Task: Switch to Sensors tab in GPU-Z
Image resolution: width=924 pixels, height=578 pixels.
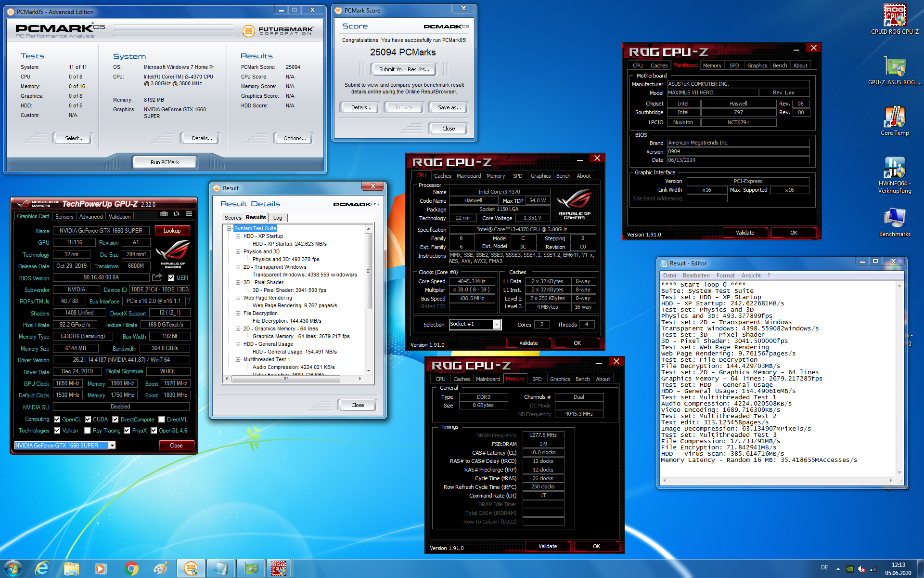Action: pyautogui.click(x=64, y=217)
